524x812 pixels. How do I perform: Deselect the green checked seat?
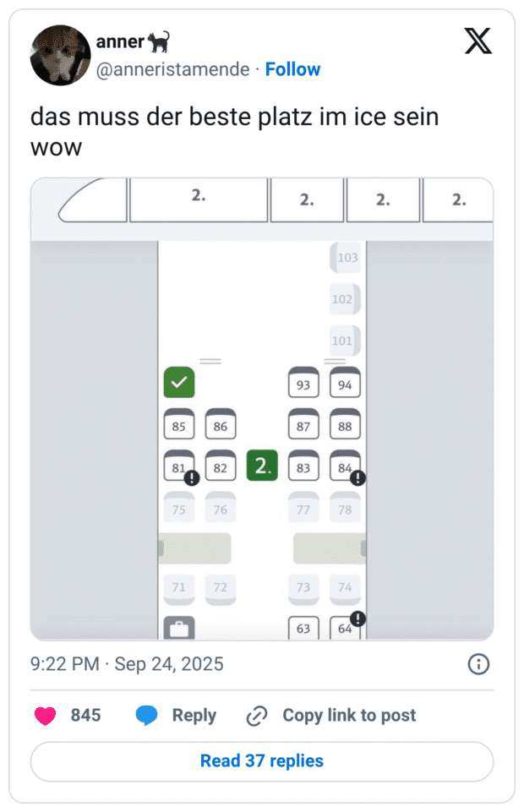179,383
